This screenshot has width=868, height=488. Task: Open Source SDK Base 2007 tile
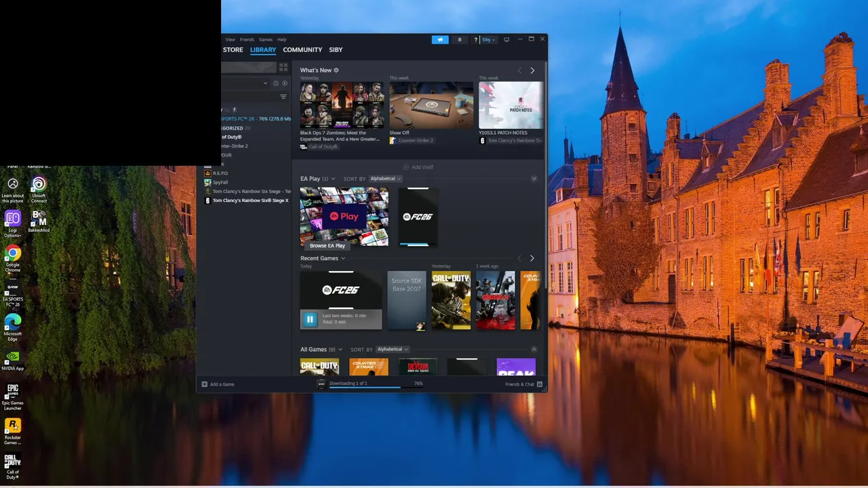coord(407,300)
